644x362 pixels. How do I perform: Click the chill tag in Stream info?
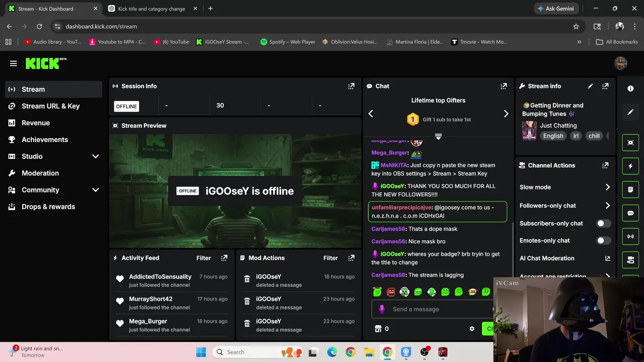coord(594,136)
